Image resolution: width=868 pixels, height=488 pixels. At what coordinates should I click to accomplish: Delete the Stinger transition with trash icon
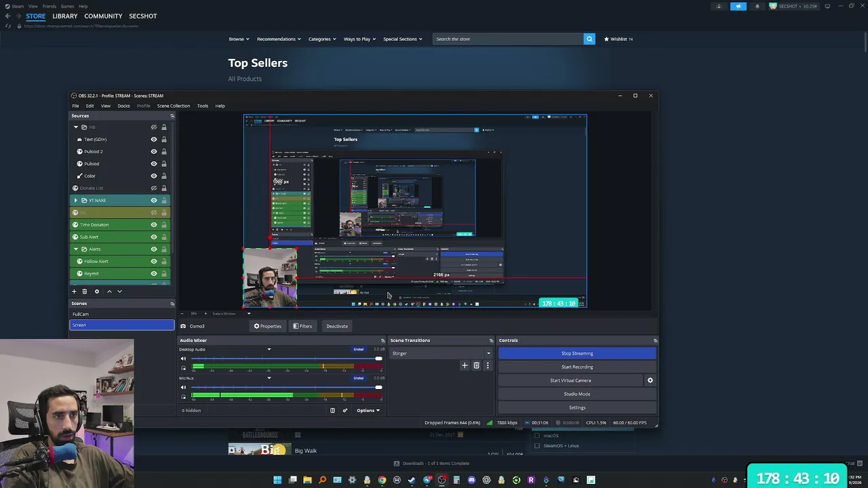[x=476, y=365]
